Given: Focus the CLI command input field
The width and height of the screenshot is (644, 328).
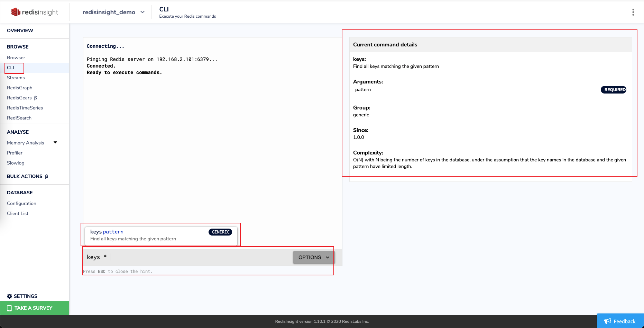Looking at the screenshot, I should coord(188,257).
